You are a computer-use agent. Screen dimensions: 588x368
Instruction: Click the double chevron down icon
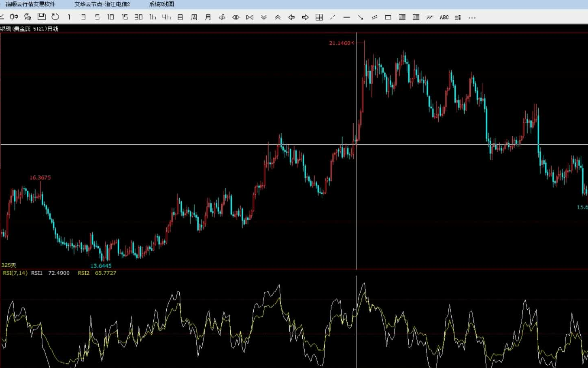pos(264,17)
